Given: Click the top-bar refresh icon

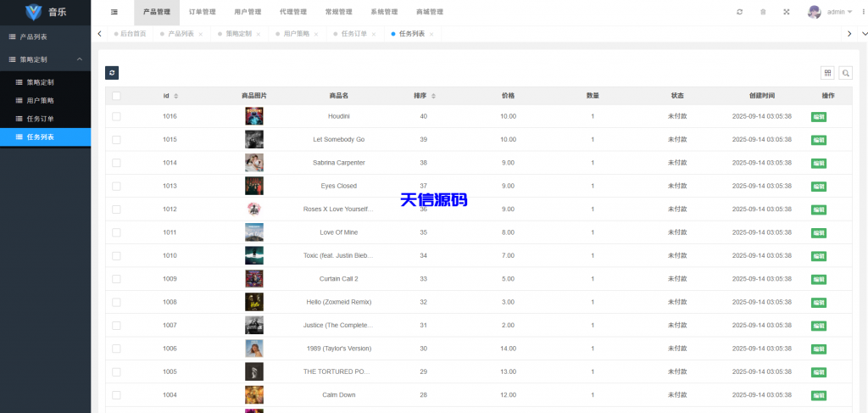Looking at the screenshot, I should click(x=739, y=12).
